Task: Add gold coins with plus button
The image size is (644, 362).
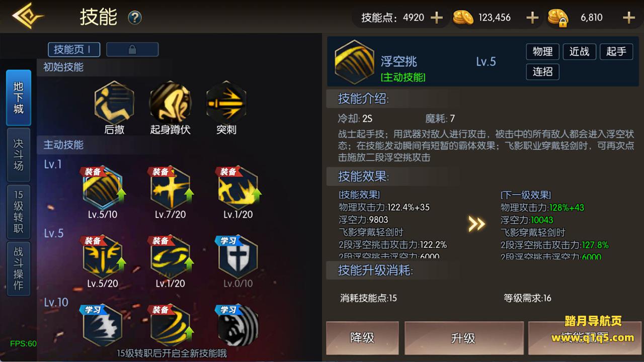Action: 532,18
